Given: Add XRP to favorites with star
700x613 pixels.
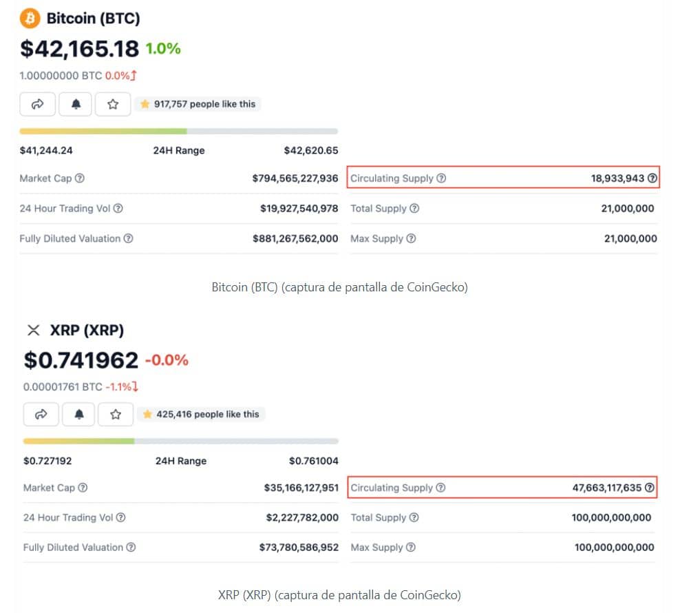Looking at the screenshot, I should coord(116,414).
